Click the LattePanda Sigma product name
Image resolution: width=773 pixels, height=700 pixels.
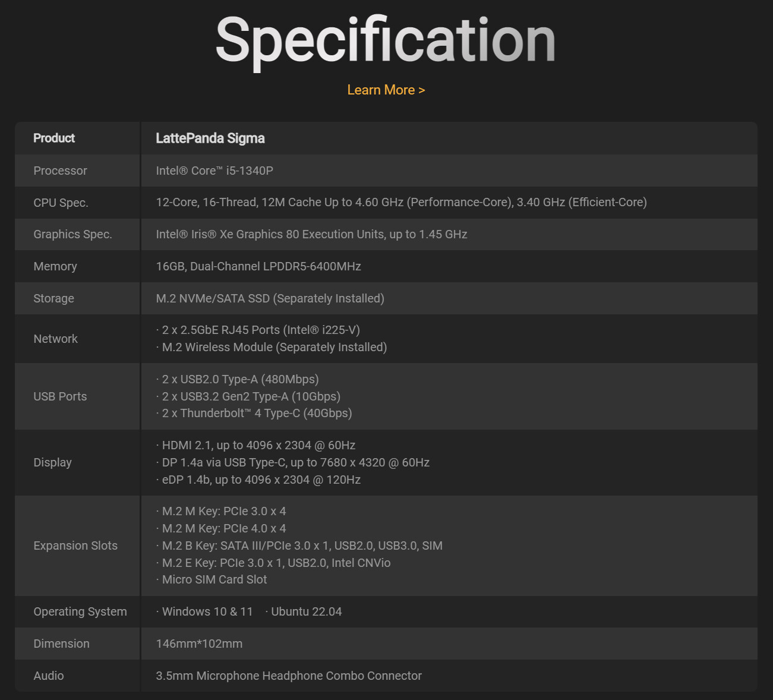pyautogui.click(x=210, y=138)
